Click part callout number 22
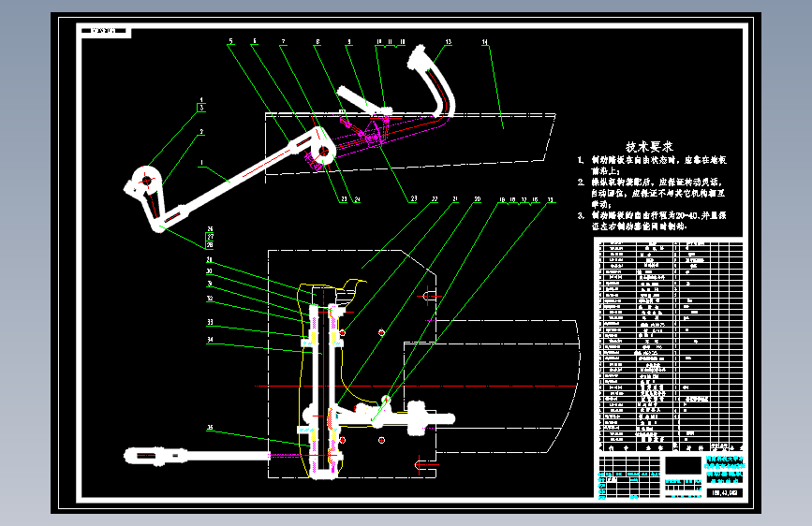The height and width of the screenshot is (526, 812). point(435,199)
